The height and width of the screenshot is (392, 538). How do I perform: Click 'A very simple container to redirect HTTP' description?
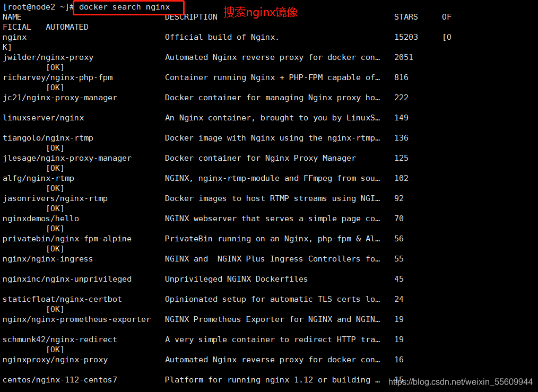[x=272, y=339]
